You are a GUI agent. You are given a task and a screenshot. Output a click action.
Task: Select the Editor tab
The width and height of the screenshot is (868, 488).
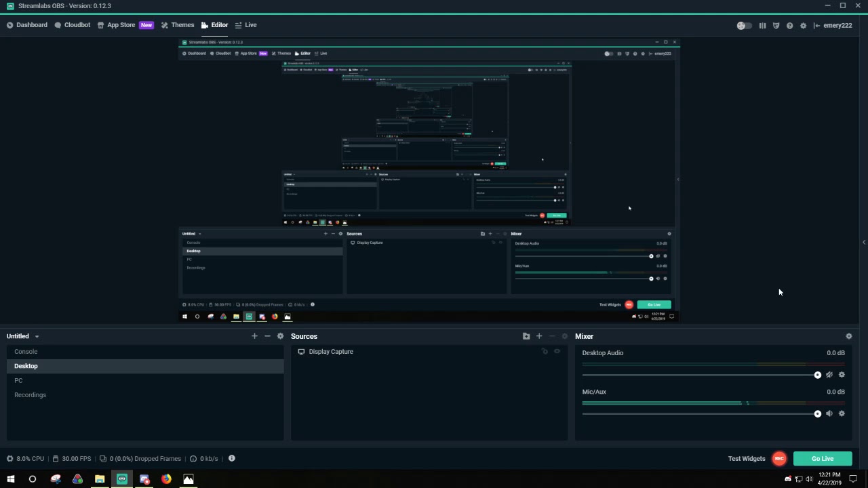[214, 25]
